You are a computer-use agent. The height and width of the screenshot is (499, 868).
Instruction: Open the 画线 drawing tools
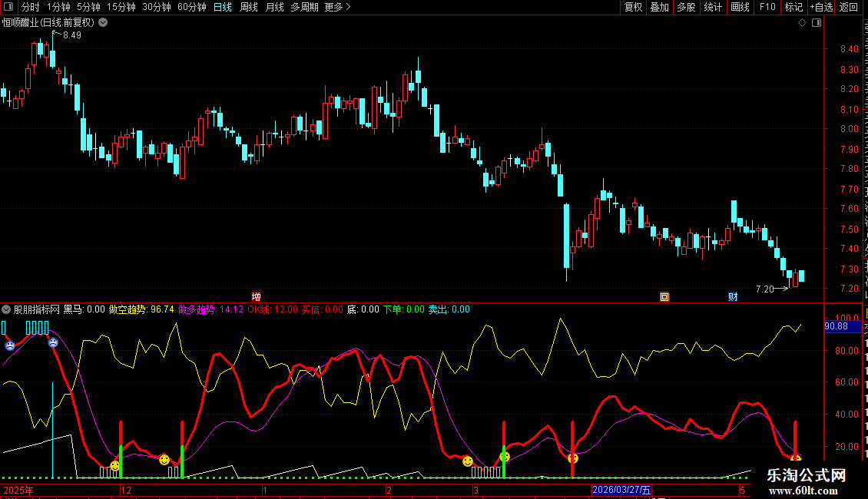click(740, 7)
